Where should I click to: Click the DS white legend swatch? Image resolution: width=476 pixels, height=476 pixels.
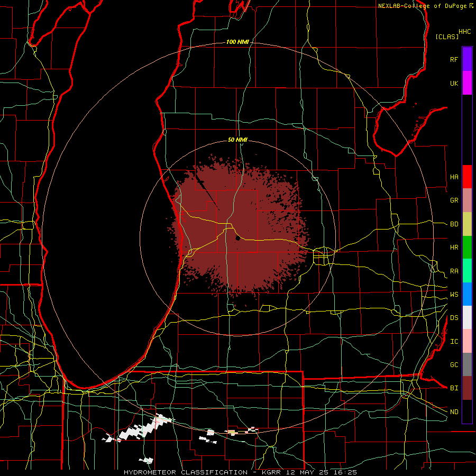click(467, 317)
